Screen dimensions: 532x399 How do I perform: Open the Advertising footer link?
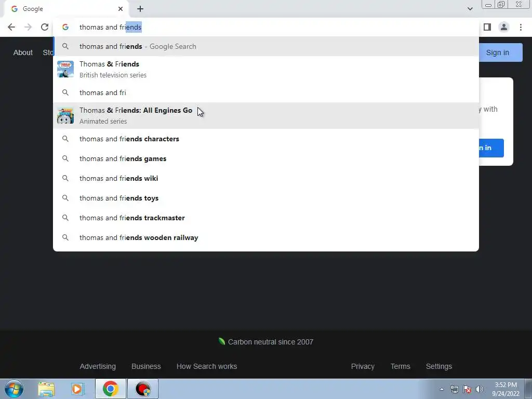(x=98, y=366)
